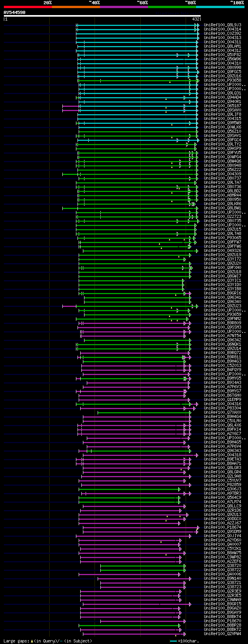This screenshot has width=248, height=644.
Task: Select hit label UniRef100_P93659
Action: pyautogui.click(x=222, y=314)
